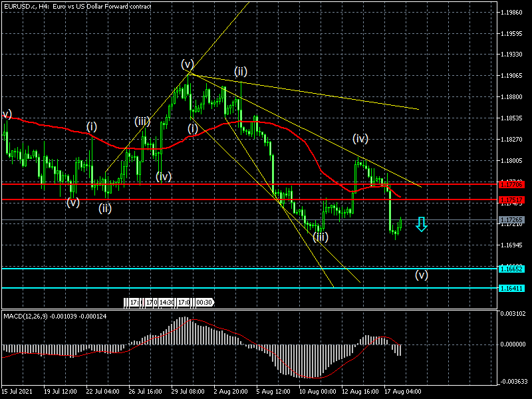532x399 pixels.
Task: Select the projected (v) label between cyan lines
Action: tap(422, 274)
